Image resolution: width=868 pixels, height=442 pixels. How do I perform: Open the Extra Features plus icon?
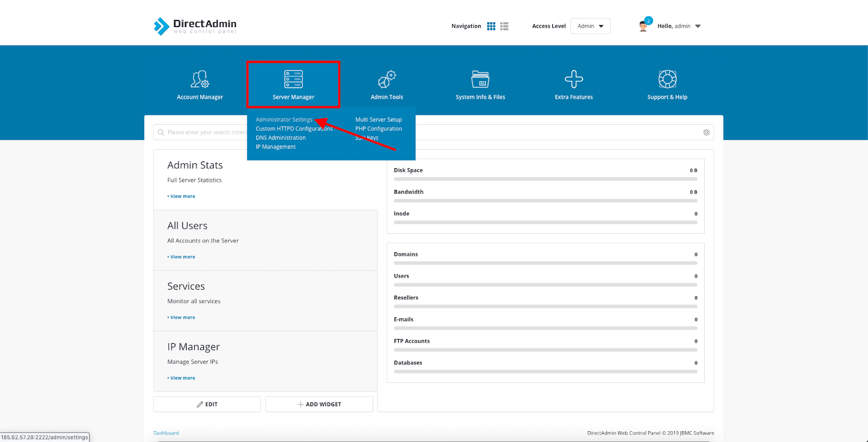(574, 79)
